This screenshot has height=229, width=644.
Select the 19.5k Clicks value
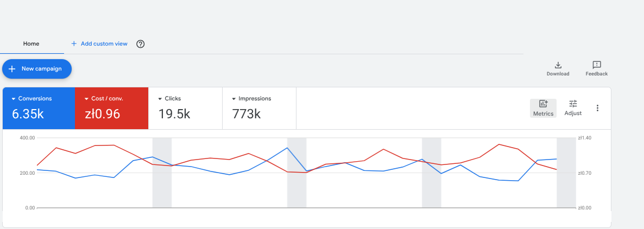[174, 113]
